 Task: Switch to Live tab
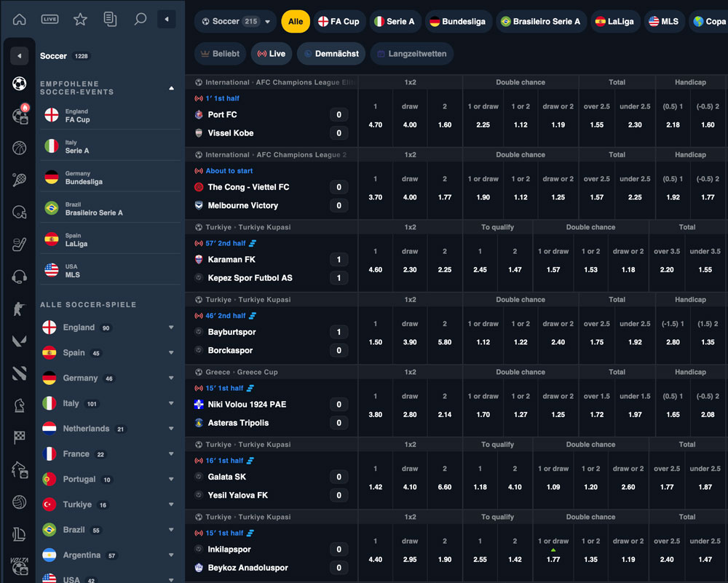pos(272,54)
